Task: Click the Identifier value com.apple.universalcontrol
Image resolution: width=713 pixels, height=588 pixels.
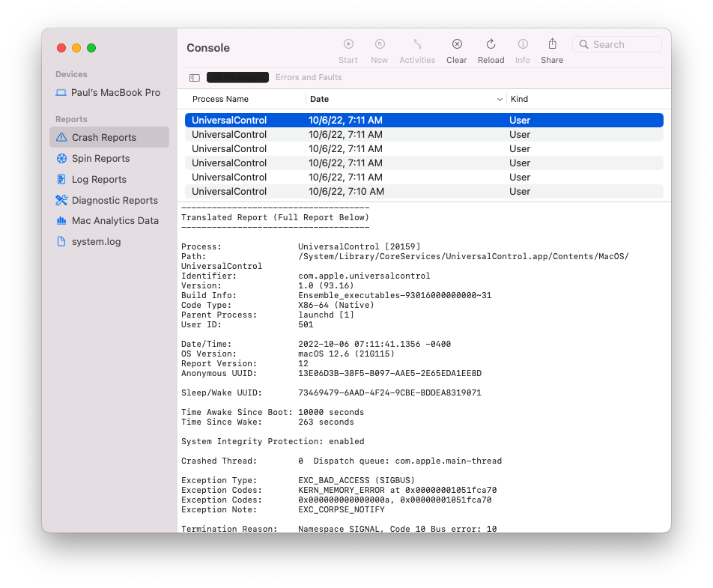Action: pyautogui.click(x=364, y=276)
